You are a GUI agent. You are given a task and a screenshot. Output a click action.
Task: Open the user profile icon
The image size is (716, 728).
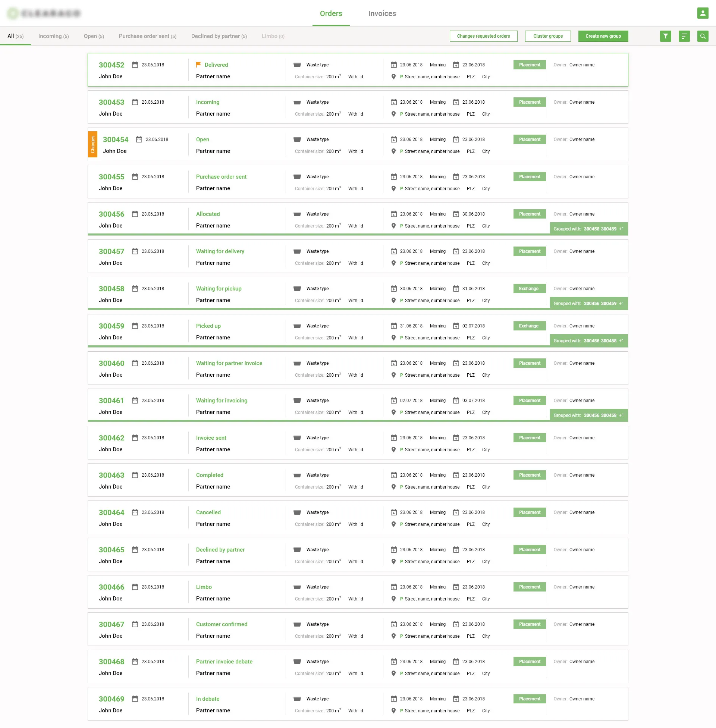(703, 13)
